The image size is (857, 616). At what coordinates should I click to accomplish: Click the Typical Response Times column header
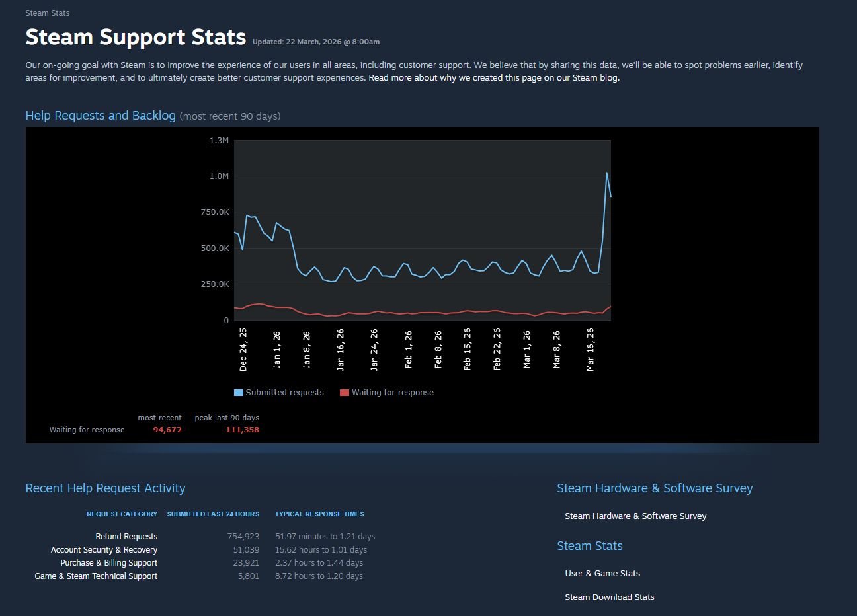pos(319,514)
